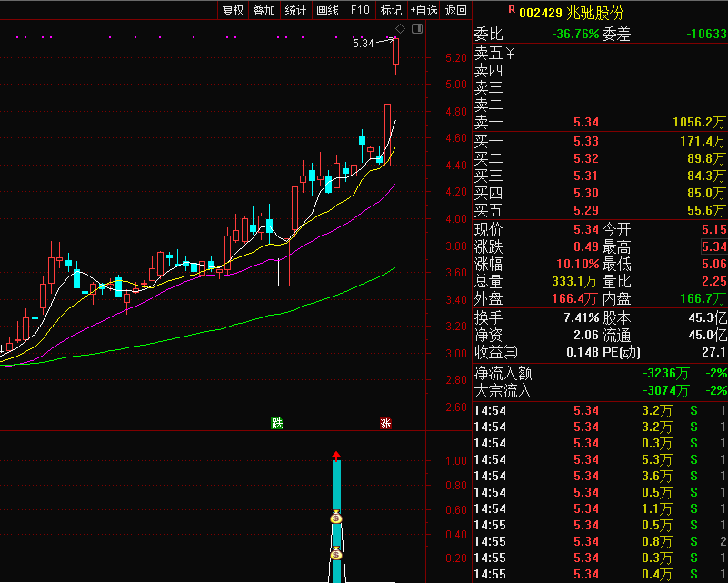Click the 买四 volume 85.0万

(x=706, y=193)
